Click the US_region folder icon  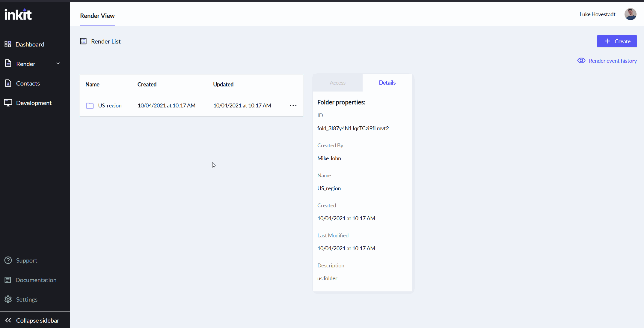pos(90,106)
